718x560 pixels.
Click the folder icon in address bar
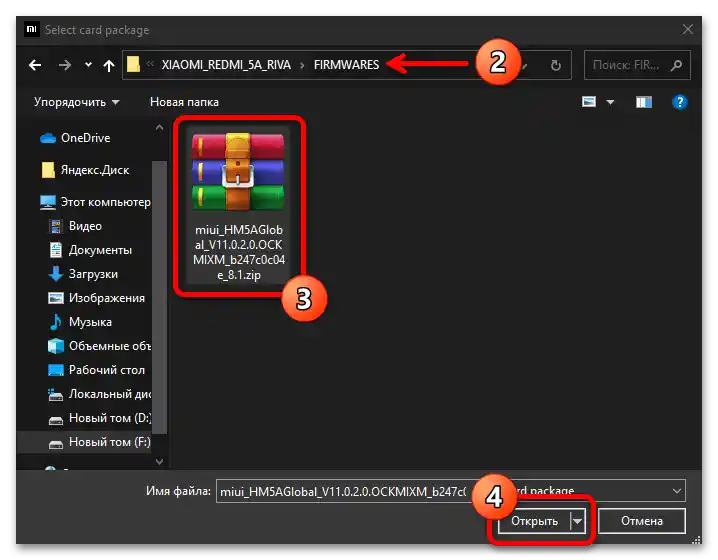[133, 65]
